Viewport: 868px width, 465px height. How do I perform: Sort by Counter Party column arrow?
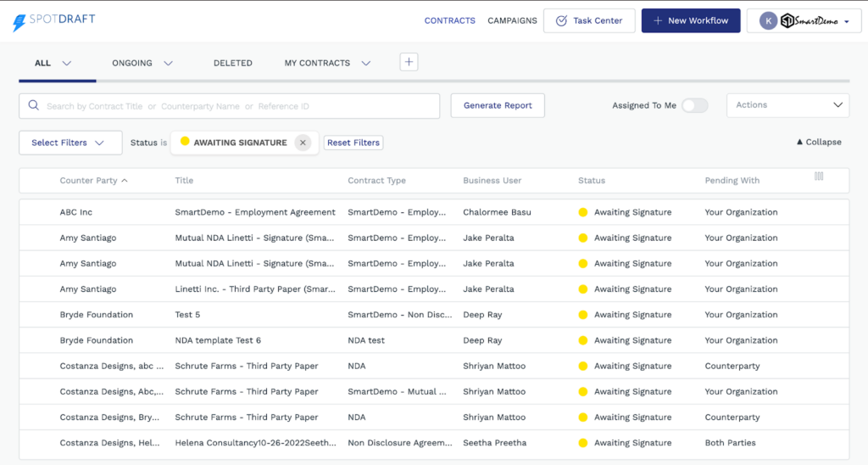[125, 180]
